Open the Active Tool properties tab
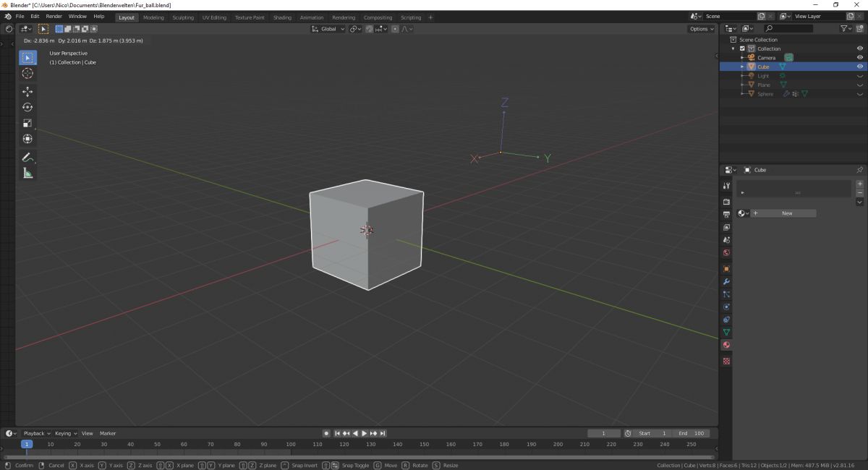Screen dimensions: 868x470 tap(726, 186)
